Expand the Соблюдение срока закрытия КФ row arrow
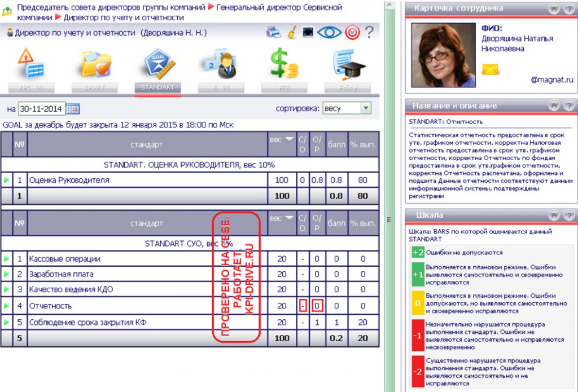 coord(6,323)
